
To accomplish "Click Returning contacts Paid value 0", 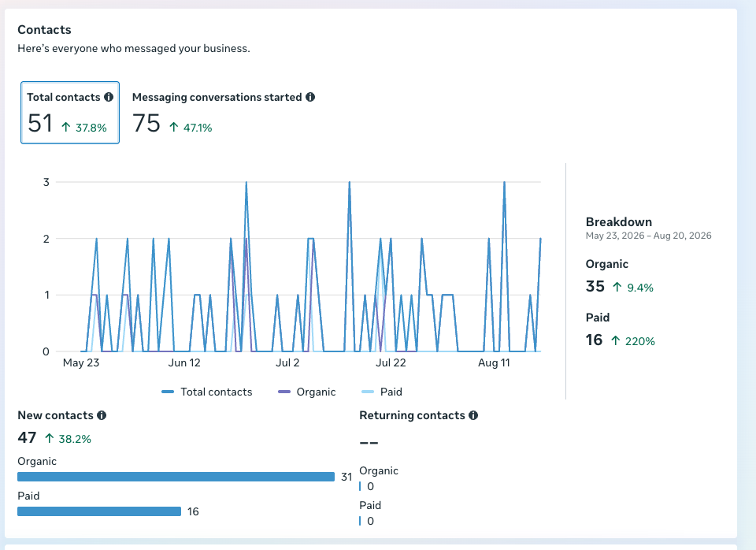I will (370, 521).
